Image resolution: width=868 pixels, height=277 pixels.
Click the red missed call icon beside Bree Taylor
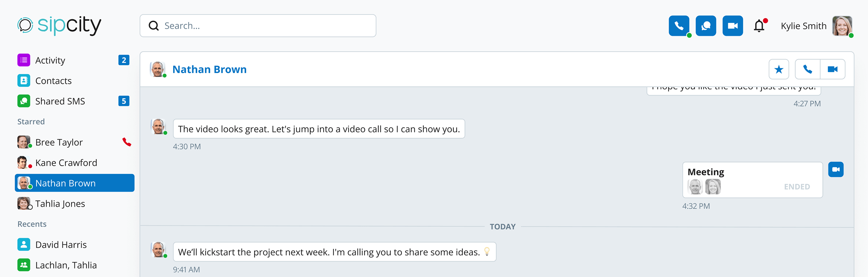[x=127, y=142]
